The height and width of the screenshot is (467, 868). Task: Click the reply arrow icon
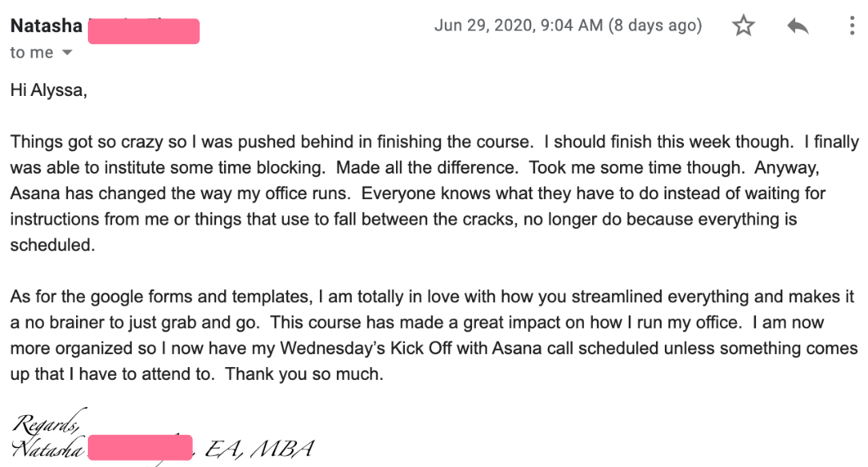[x=798, y=26]
